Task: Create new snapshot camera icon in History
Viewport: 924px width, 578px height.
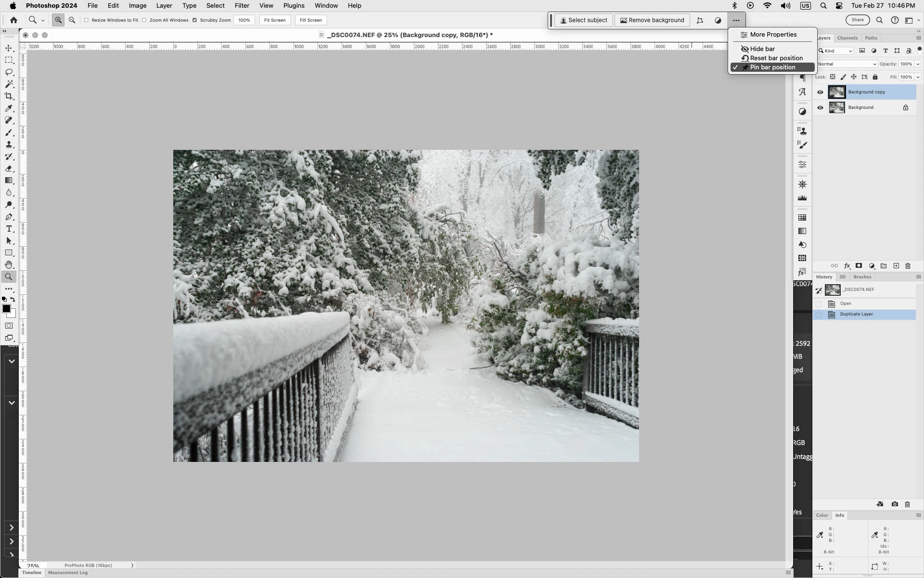Action: pyautogui.click(x=894, y=504)
